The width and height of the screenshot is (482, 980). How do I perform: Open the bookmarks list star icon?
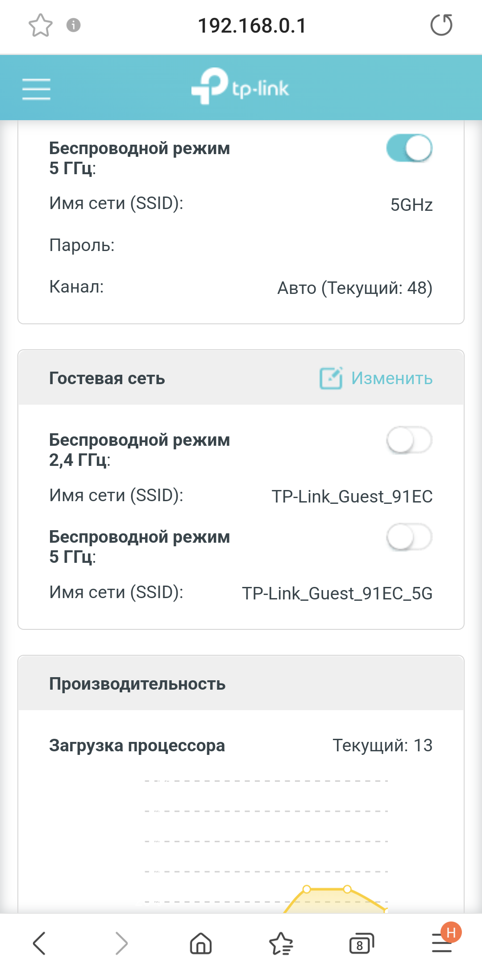[281, 943]
